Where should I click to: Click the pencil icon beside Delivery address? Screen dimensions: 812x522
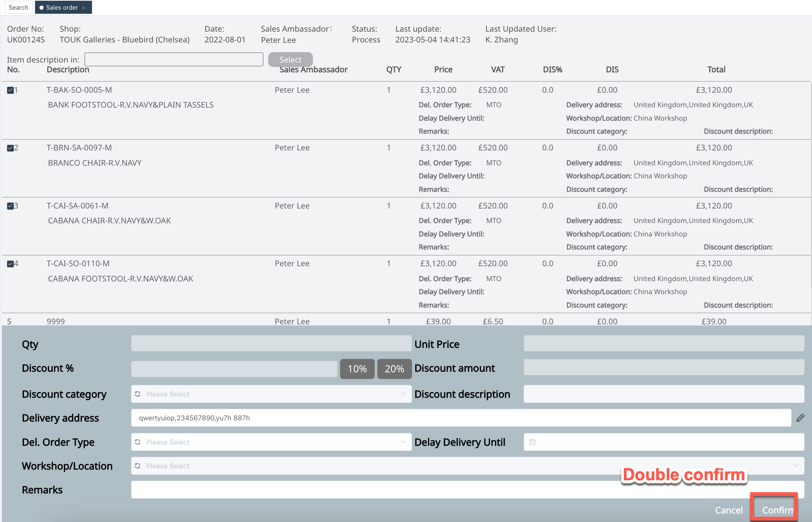[x=800, y=418]
